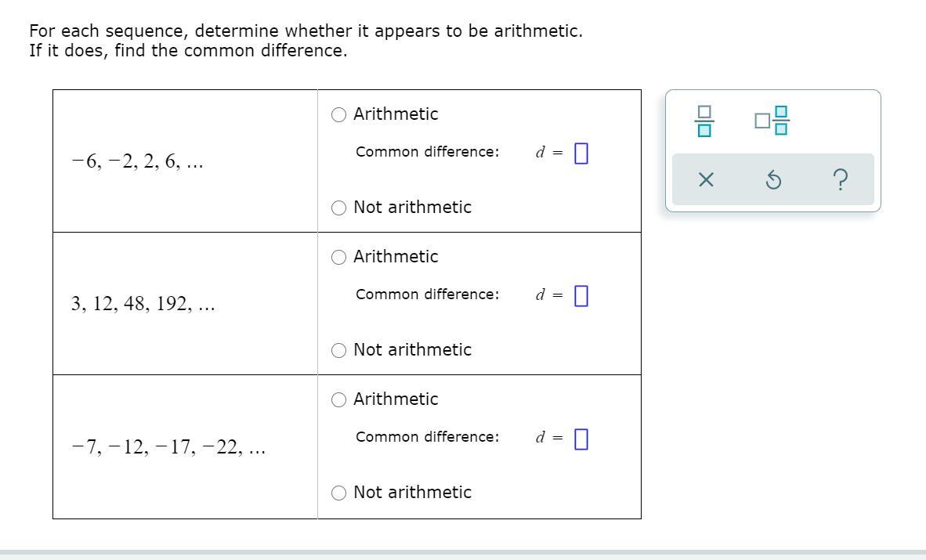926x560 pixels.
Task: Focus the d input box for 3, 12, 48, 192
Action: (x=581, y=296)
